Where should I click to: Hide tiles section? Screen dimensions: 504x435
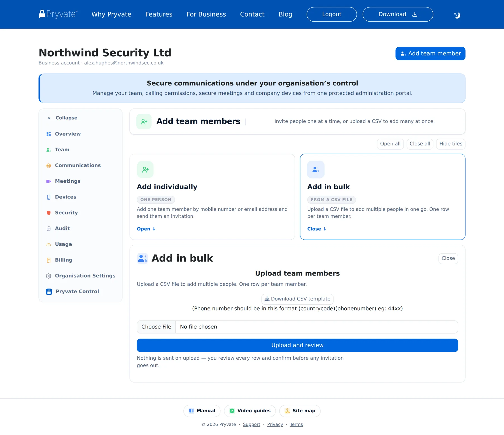point(451,144)
